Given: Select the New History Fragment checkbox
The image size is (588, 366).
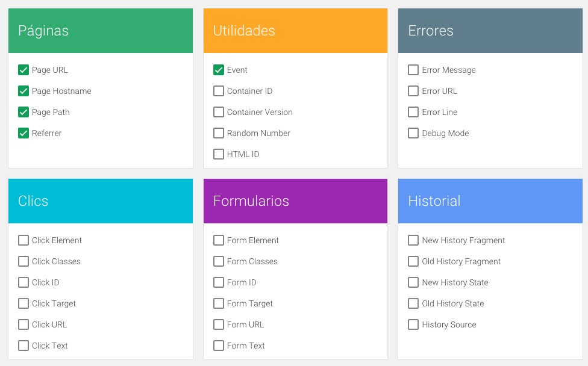Looking at the screenshot, I should pos(413,240).
